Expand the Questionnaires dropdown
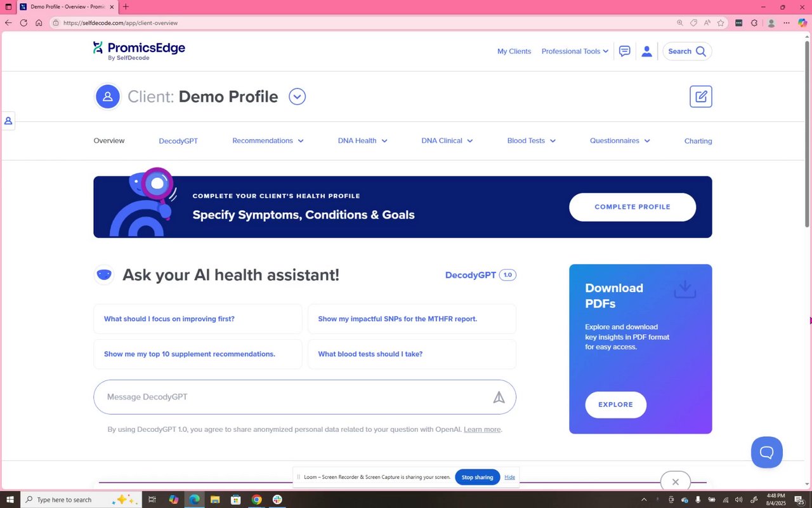 coord(620,141)
